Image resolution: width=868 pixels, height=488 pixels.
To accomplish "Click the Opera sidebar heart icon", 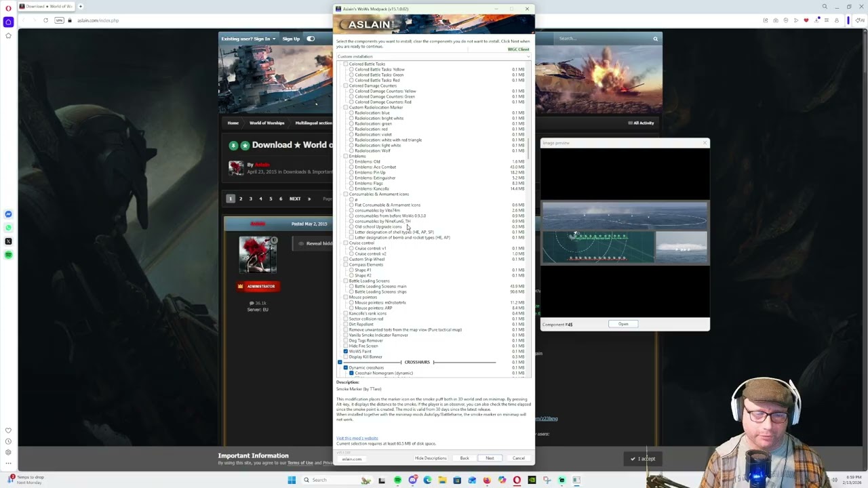I will coord(8,430).
